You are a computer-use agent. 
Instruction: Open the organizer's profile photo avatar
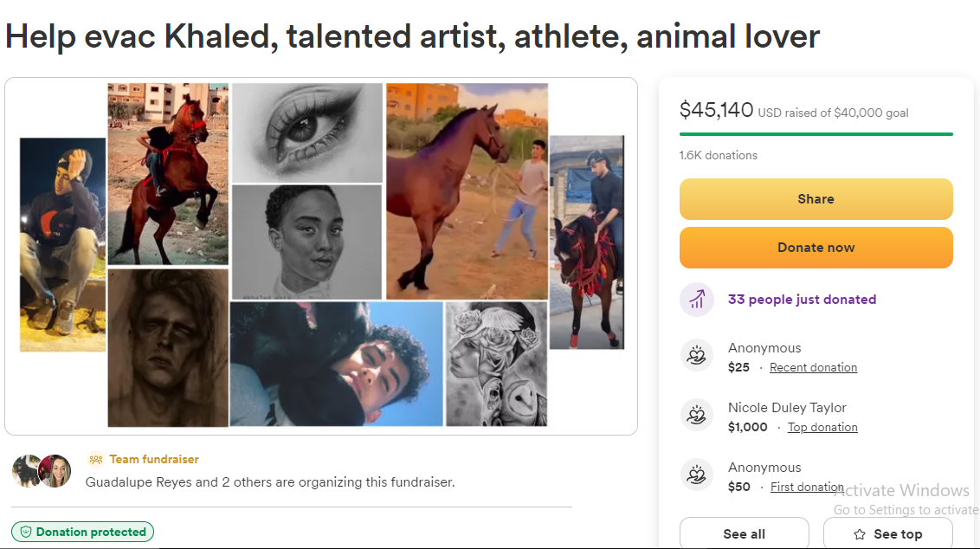coord(55,471)
